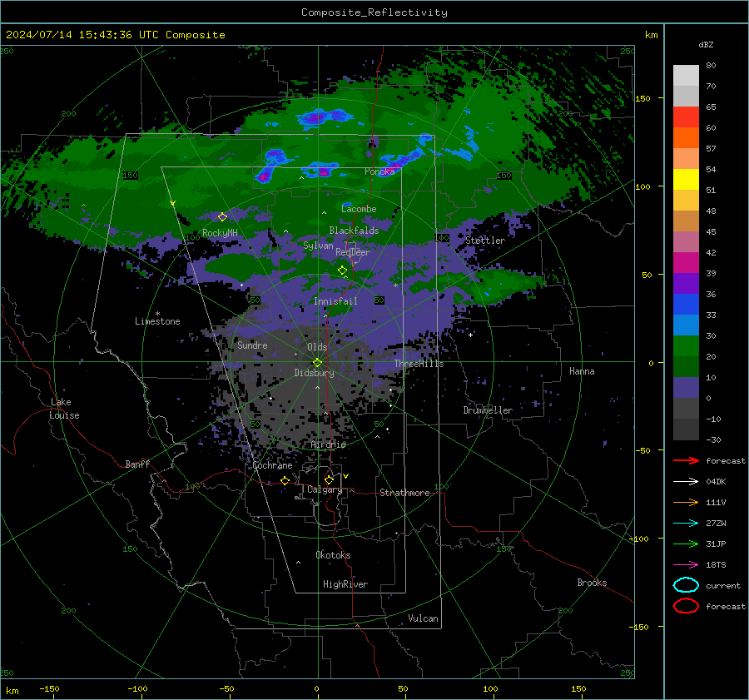Click the Lacombe city label
The height and width of the screenshot is (700, 749).
click(x=359, y=209)
